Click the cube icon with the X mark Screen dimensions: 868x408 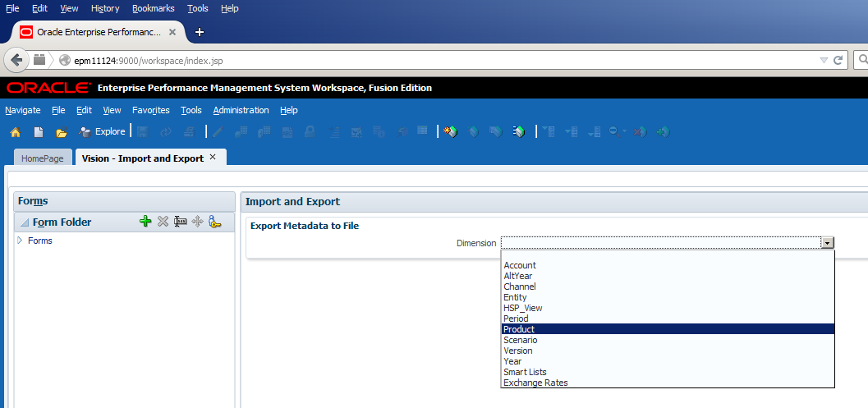pyautogui.click(x=640, y=131)
